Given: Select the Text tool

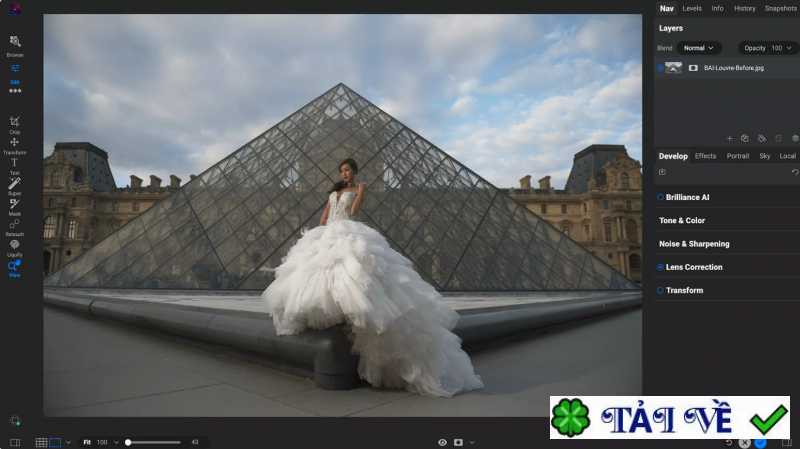Looking at the screenshot, I should [x=14, y=166].
